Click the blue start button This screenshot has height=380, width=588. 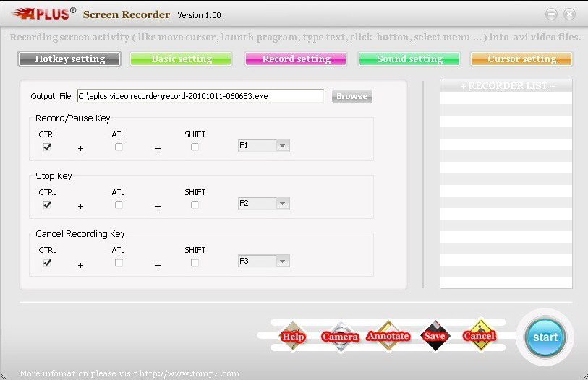(545, 337)
